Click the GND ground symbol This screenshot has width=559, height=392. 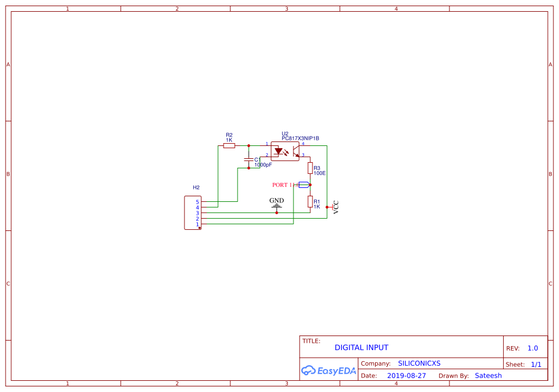click(x=276, y=205)
